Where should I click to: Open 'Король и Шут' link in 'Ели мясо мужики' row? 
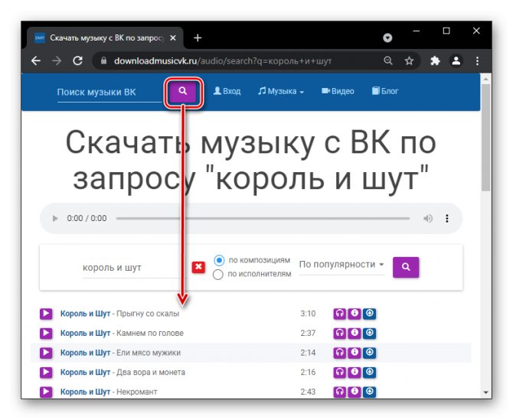pos(85,353)
